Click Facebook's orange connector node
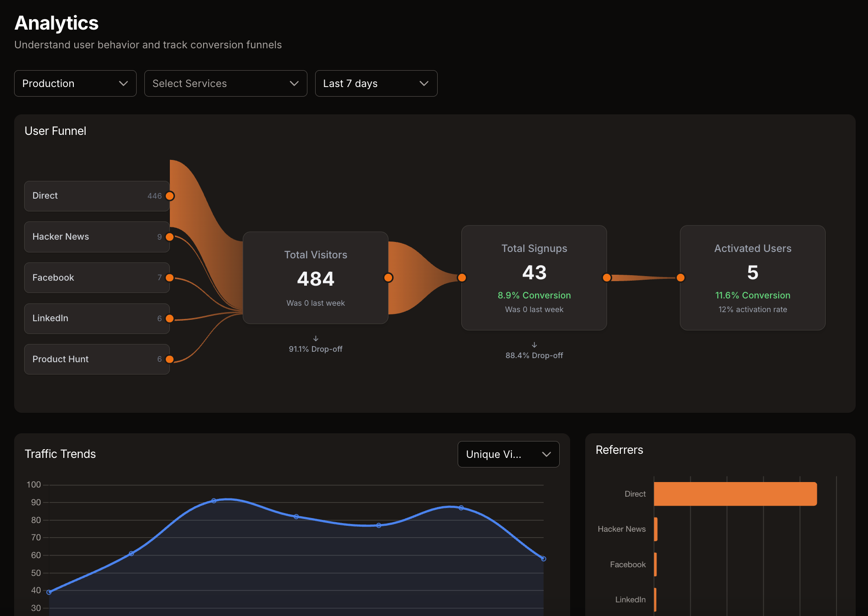The height and width of the screenshot is (616, 868). [170, 277]
